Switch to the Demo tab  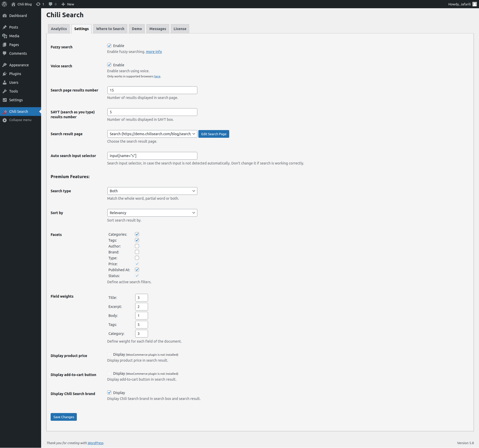click(x=137, y=29)
